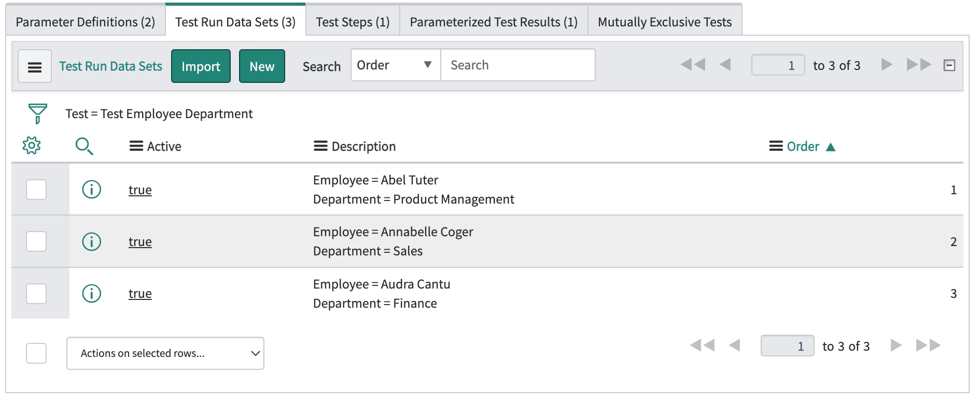The width and height of the screenshot is (980, 402).
Task: Collapse the list with the minus icon
Action: pos(949,65)
